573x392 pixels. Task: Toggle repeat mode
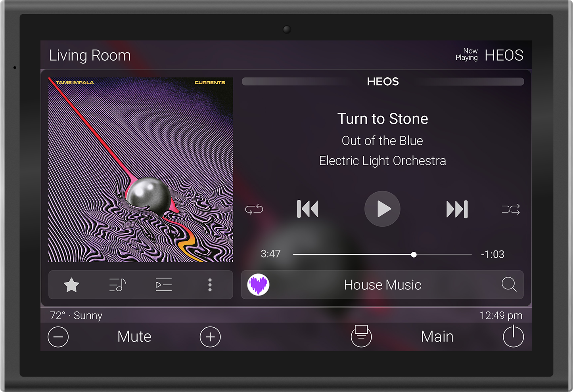[254, 209]
